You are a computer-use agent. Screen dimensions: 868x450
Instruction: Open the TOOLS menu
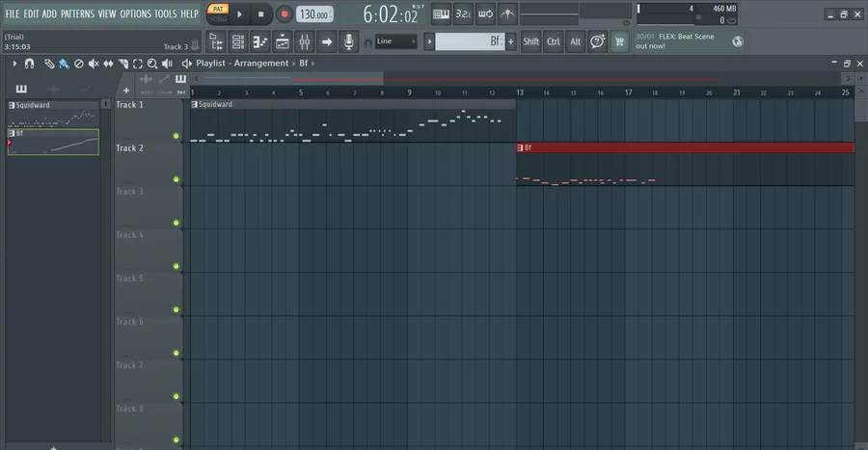[x=166, y=13]
